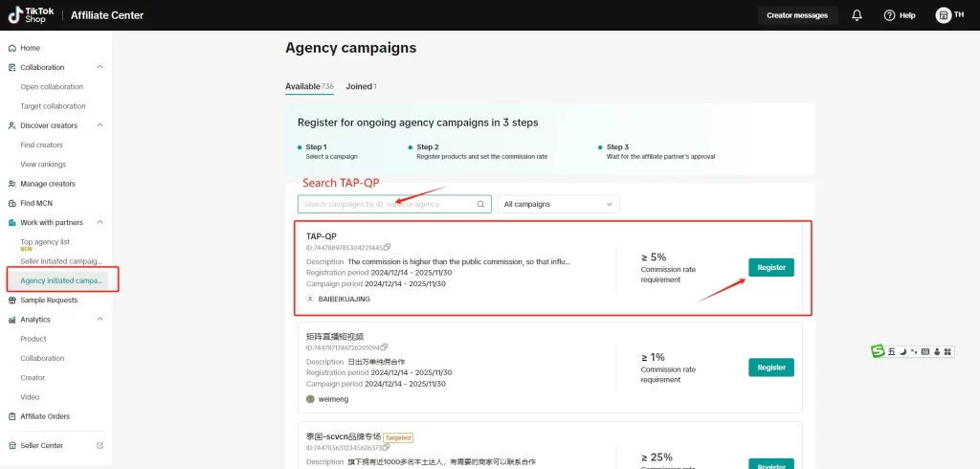Open Open collaboration page
The image size is (980, 469).
(52, 87)
